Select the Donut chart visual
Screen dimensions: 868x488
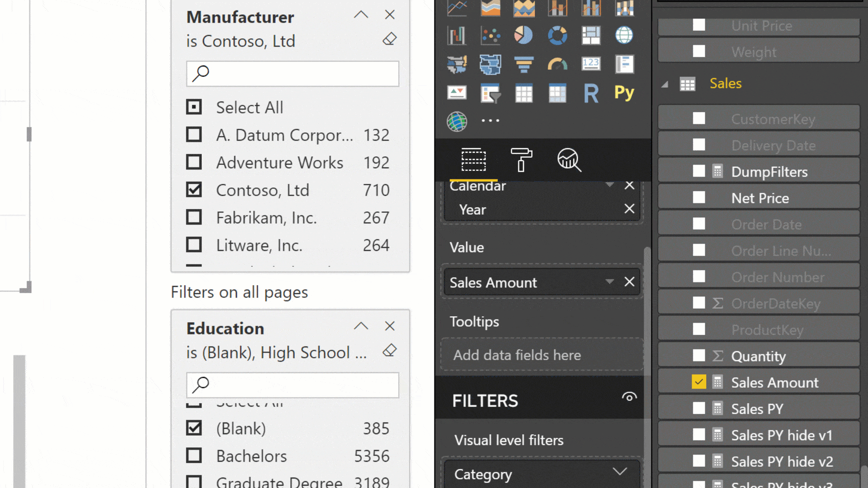[x=557, y=36]
